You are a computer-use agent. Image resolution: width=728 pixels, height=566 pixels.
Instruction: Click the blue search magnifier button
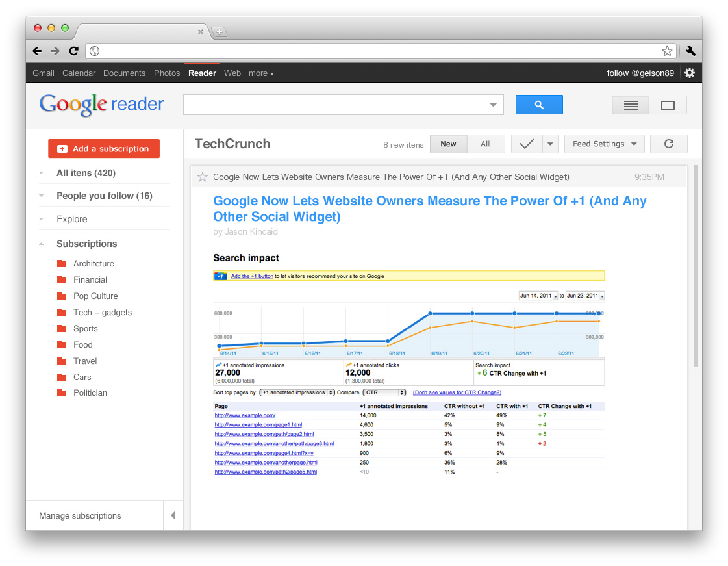(538, 105)
